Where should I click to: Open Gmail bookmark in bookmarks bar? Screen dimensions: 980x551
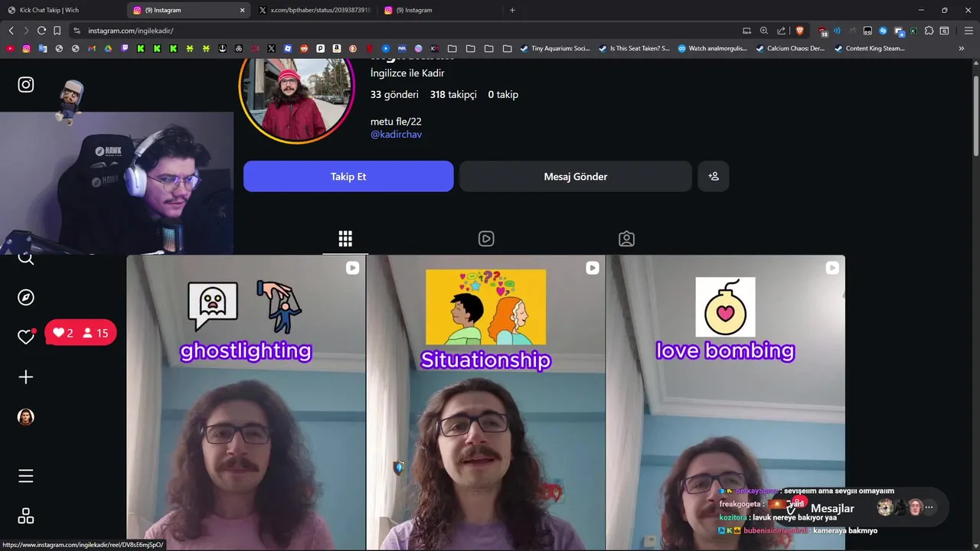[92, 48]
